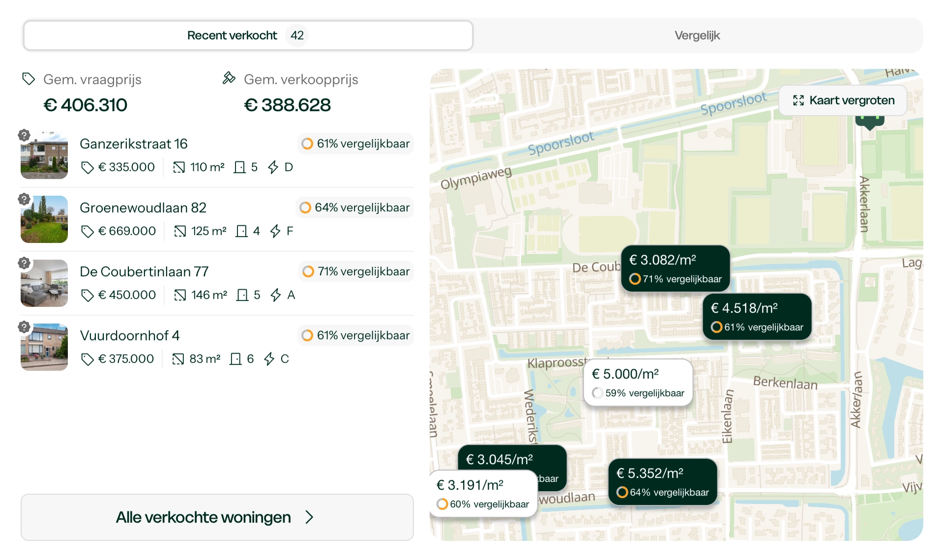Click the € 669.000 price of Groenewoudlaan 82
Image resolution: width=940 pixels, height=560 pixels.
(127, 231)
